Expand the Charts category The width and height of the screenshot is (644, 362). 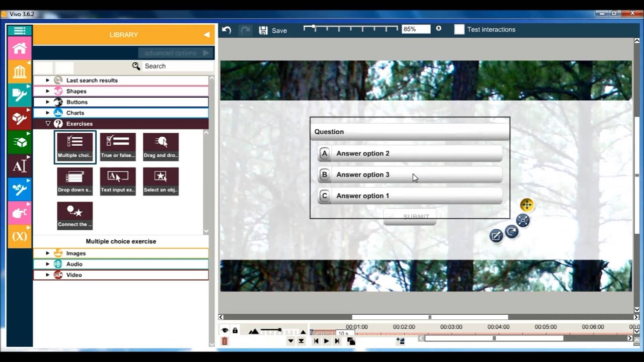click(x=48, y=113)
